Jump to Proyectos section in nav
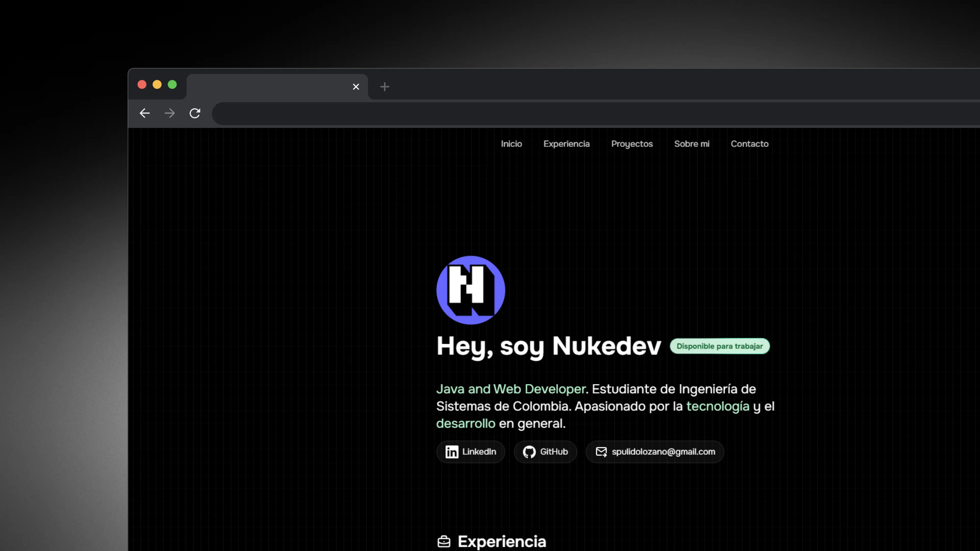 632,144
